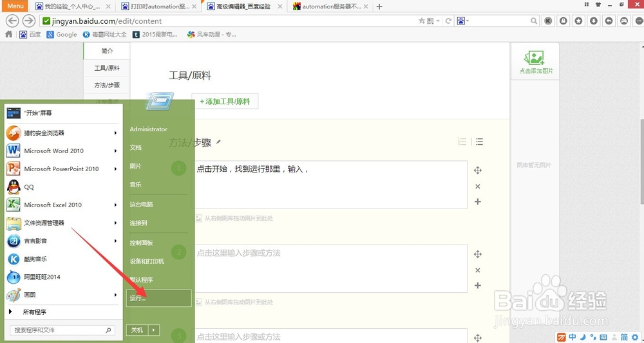Viewport: 644px width, 343px height.
Task: Open the arrow next to 关机
Action: click(x=154, y=330)
